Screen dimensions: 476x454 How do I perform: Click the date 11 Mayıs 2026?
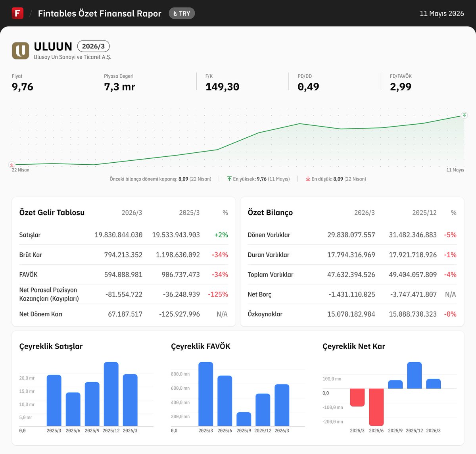[441, 13]
